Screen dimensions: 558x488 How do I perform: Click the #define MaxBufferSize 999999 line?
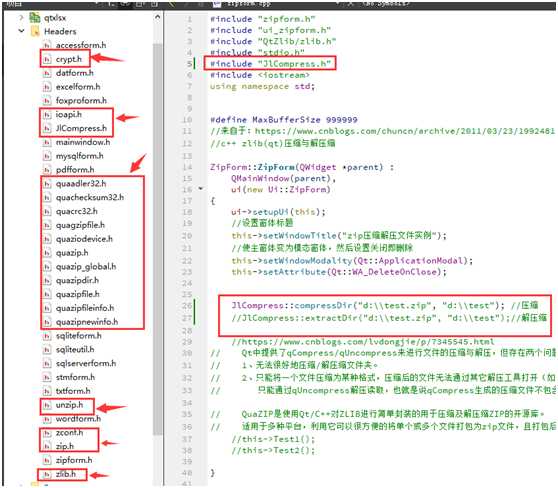pyautogui.click(x=284, y=120)
